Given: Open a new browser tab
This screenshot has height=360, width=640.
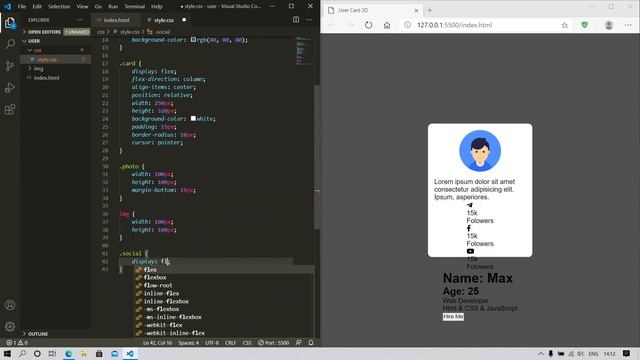Looking at the screenshot, I should point(429,10).
